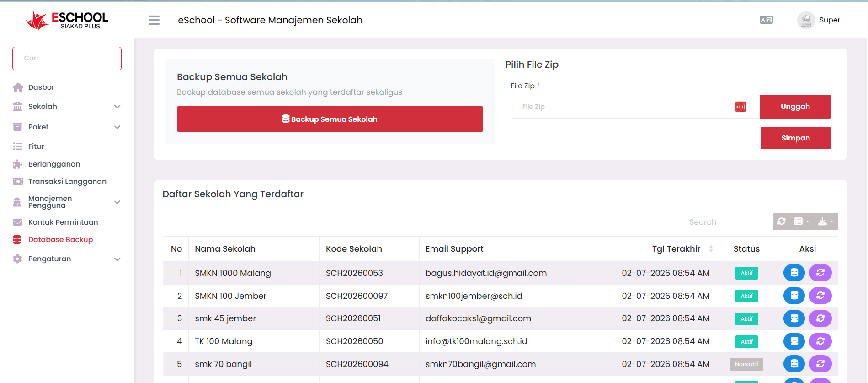This screenshot has height=383, width=868.
Task: Expand the Sekolah submenu chevron
Action: pos(117,107)
